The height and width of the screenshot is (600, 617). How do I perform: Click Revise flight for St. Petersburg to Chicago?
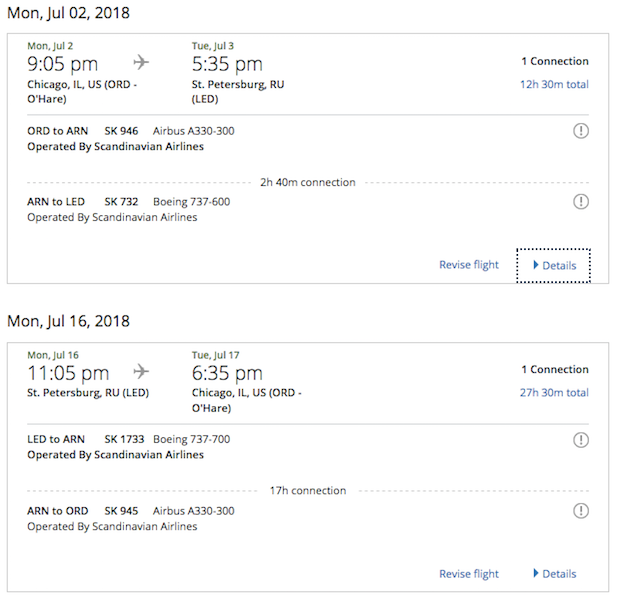click(469, 574)
